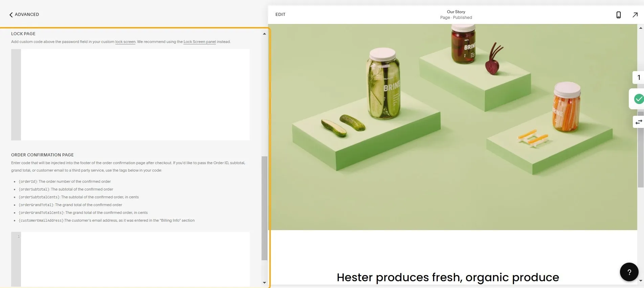Open the Lock Screen panel link
Viewport: 644px width, 288px height.
tap(200, 42)
